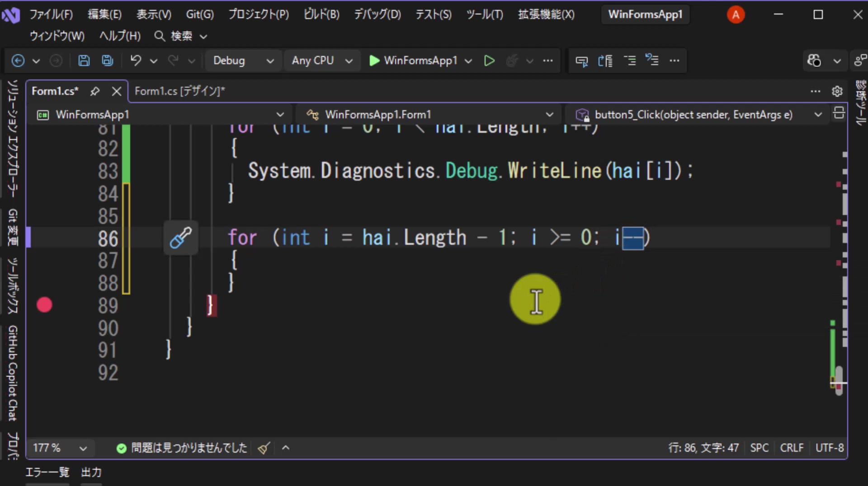The height and width of the screenshot is (486, 868).
Task: Open the ツール(T) menu
Action: coord(485,14)
